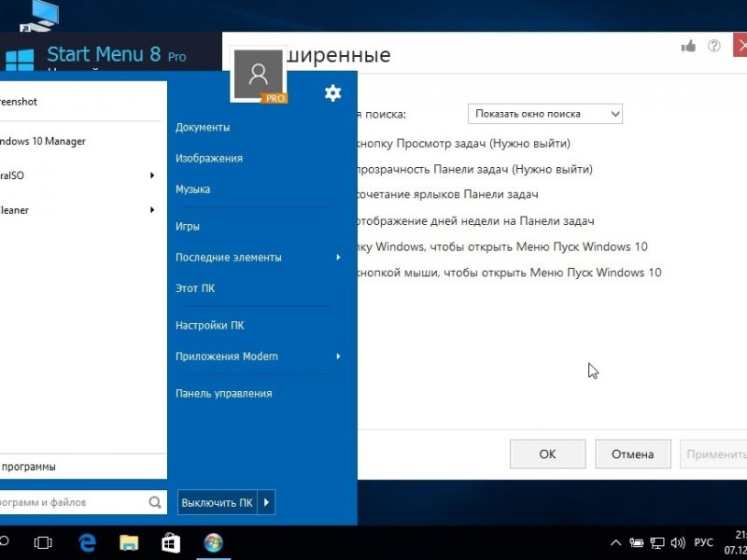
Task: Open the network tray icon
Action: point(657,542)
